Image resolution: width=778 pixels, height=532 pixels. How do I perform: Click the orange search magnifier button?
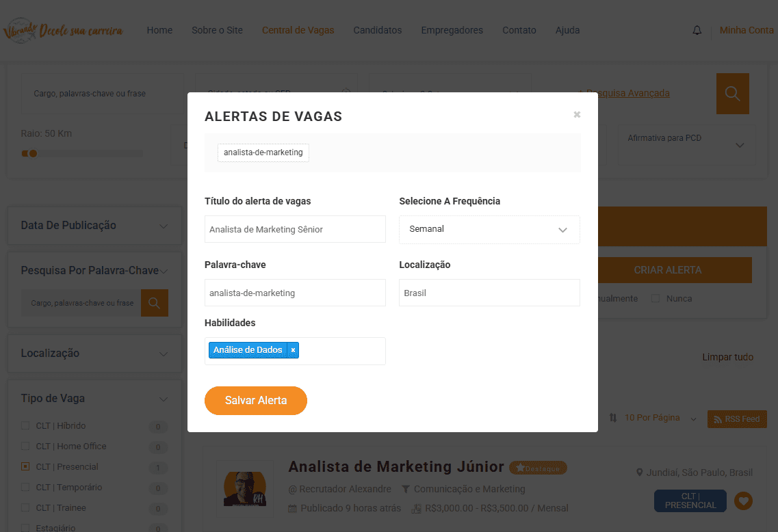click(x=732, y=94)
